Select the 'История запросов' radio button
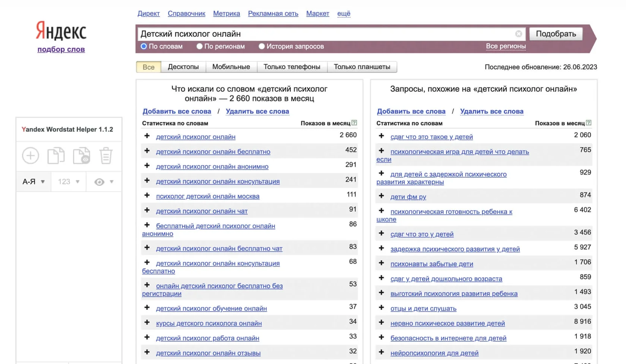This screenshot has height=364, width=626. pyautogui.click(x=262, y=47)
